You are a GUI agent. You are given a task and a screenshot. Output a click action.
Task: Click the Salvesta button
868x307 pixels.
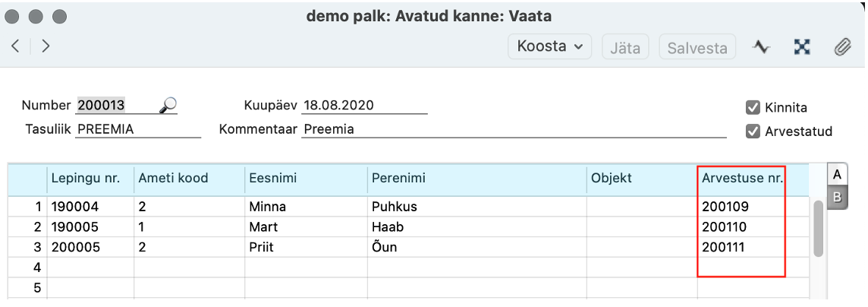coord(697,48)
